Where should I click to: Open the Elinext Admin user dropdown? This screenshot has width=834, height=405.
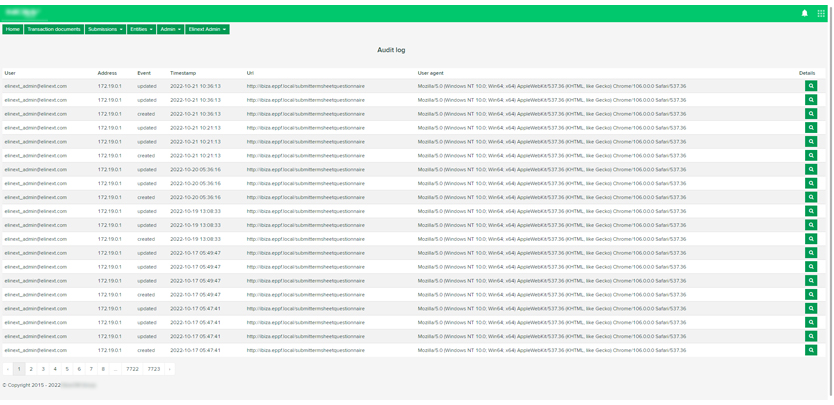click(207, 29)
